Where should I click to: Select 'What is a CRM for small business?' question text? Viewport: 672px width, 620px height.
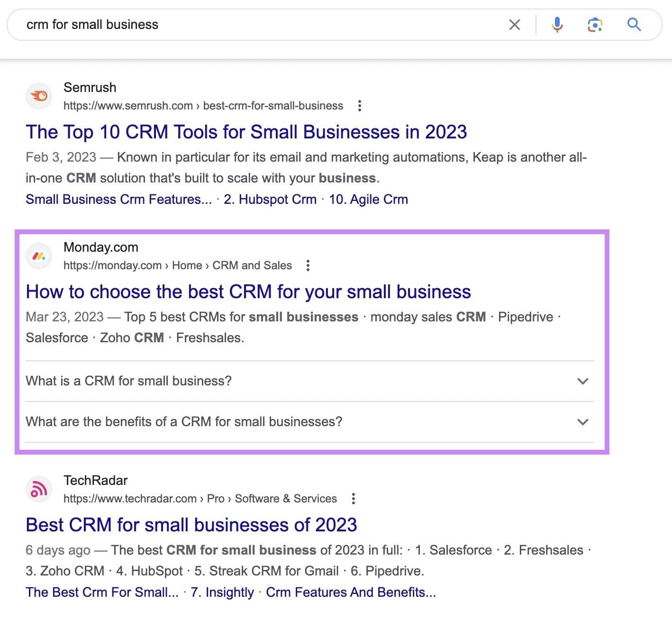click(129, 381)
